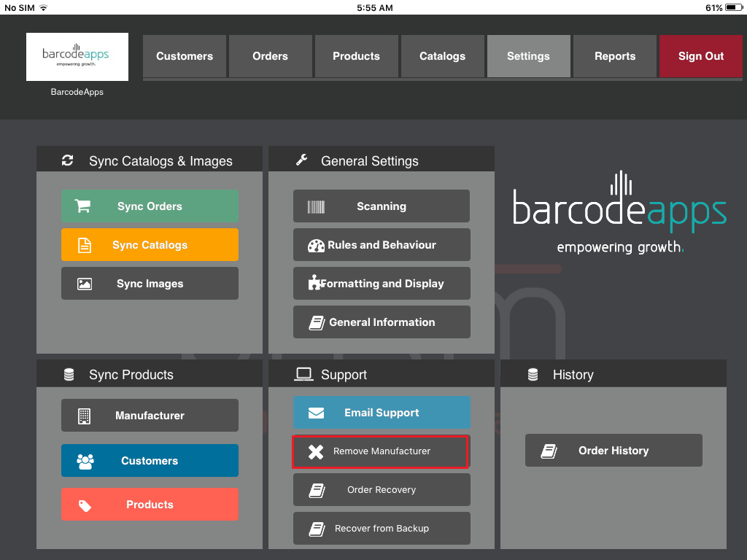Tap the Products label in Sync Products

pyautogui.click(x=150, y=505)
